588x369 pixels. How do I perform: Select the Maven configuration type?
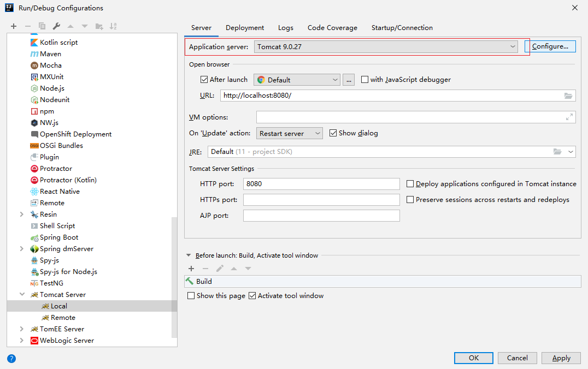tap(46, 54)
